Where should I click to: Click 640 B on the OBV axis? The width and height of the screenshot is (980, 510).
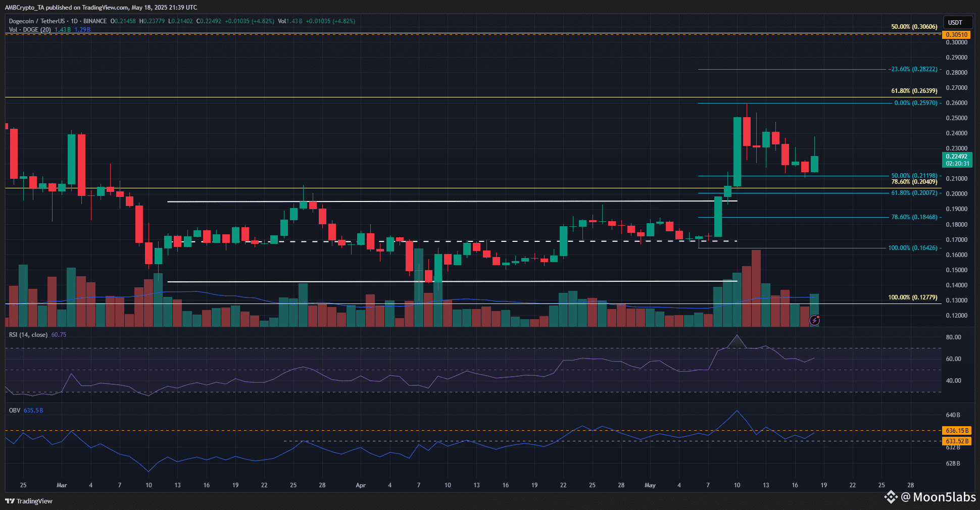click(x=953, y=415)
